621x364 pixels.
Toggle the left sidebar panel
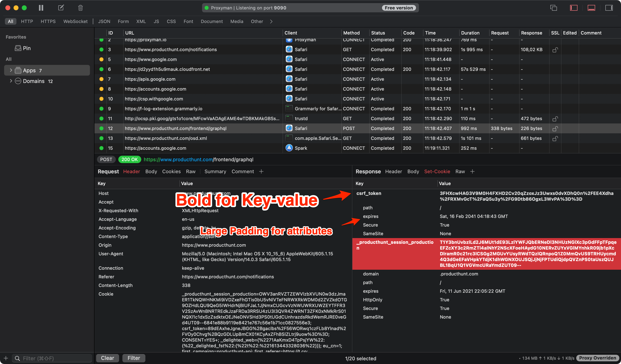(x=574, y=8)
